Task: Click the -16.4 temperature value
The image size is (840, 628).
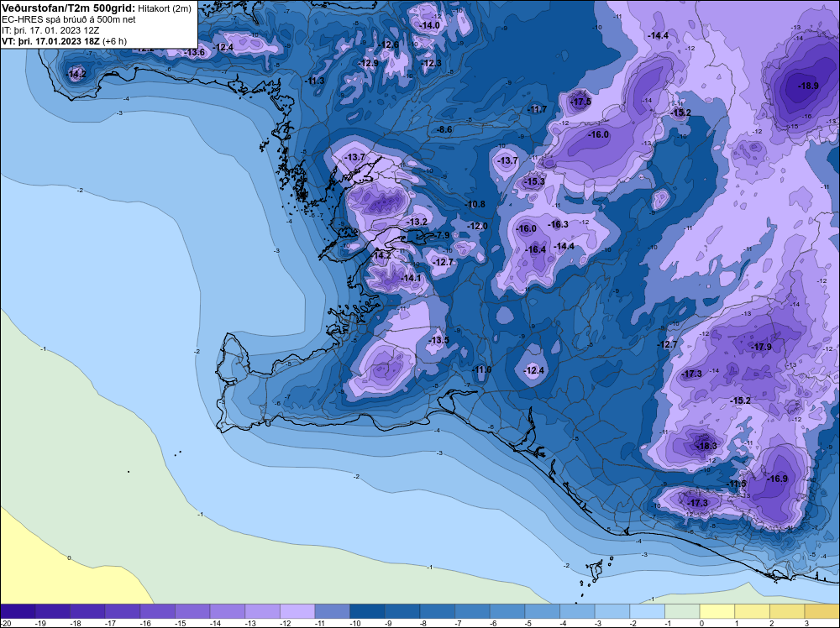Action: coord(536,249)
